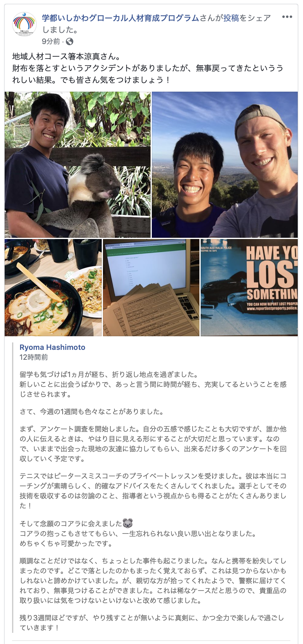Click the 12時間前 timestamp of shared post
Image resolution: width=303 pixels, height=644 pixels.
pos(34,357)
